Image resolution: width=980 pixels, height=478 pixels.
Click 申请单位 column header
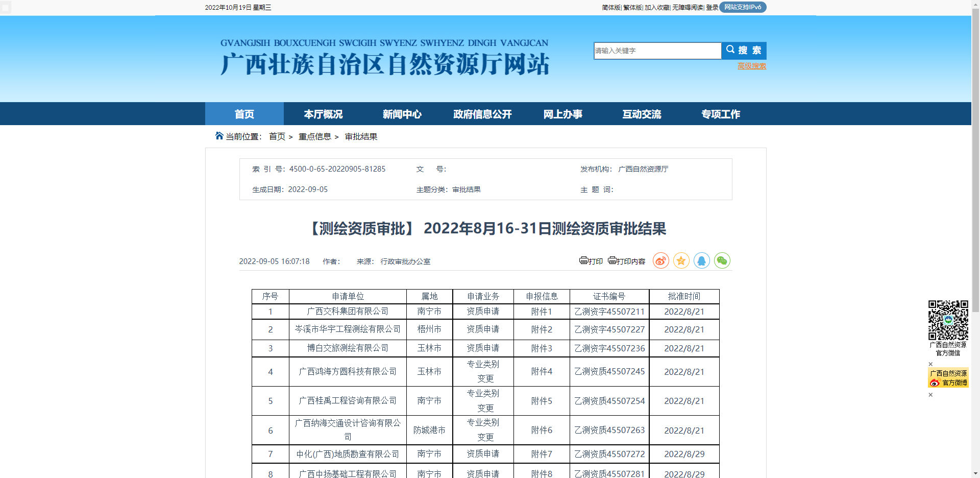click(x=348, y=296)
